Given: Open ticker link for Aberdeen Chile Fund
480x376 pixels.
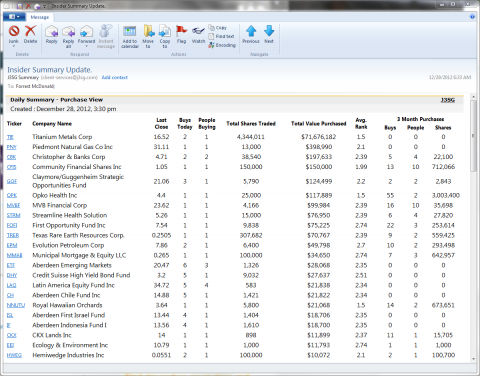Looking at the screenshot, I should (x=10, y=295).
